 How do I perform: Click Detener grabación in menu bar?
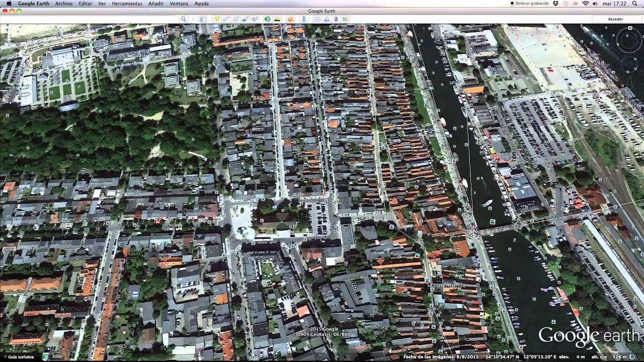point(529,4)
